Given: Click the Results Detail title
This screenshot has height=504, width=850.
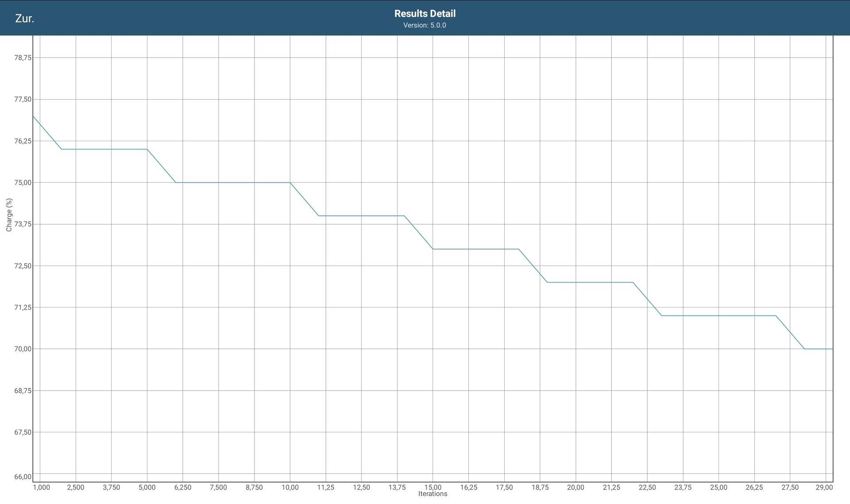Looking at the screenshot, I should 425,13.
